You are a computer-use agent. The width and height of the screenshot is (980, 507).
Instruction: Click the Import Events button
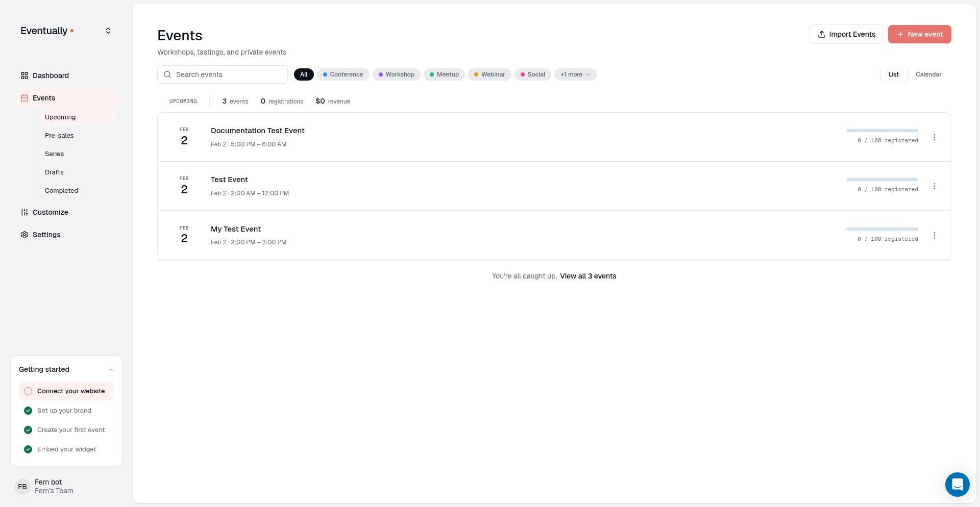click(846, 34)
